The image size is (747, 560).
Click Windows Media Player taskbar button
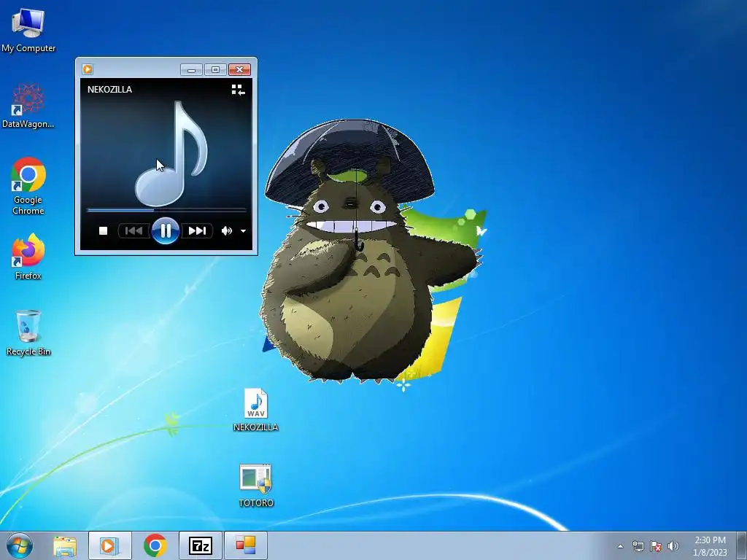[109, 545]
